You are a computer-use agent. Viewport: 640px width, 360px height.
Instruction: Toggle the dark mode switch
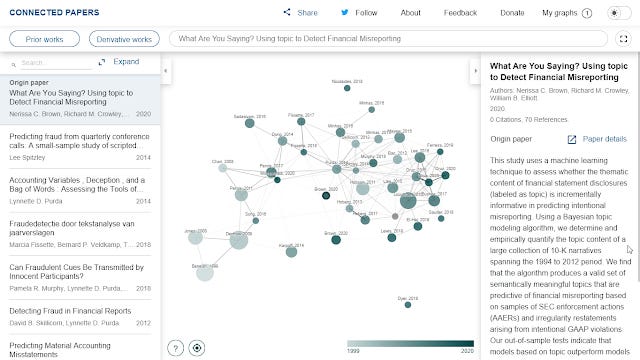point(619,13)
